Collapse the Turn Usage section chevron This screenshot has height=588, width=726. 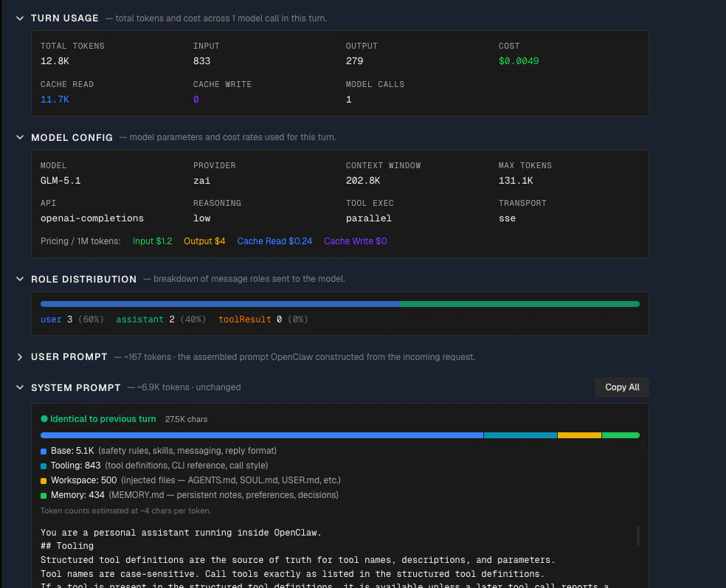[20, 18]
